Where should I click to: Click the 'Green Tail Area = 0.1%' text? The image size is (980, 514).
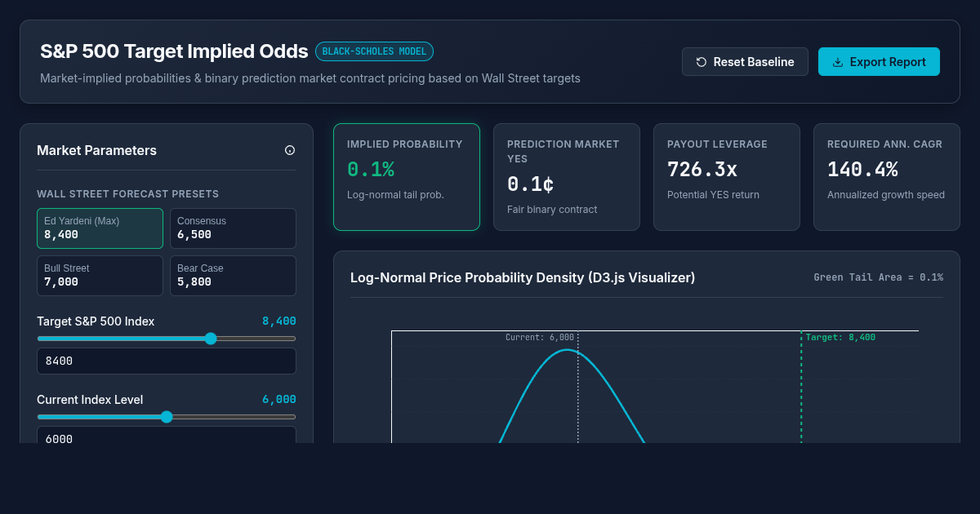(878, 277)
